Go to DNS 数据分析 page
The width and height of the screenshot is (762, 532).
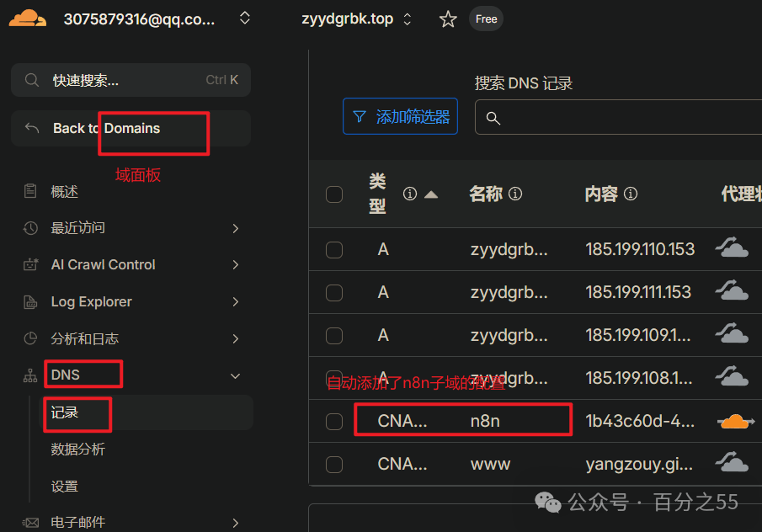tap(78, 450)
